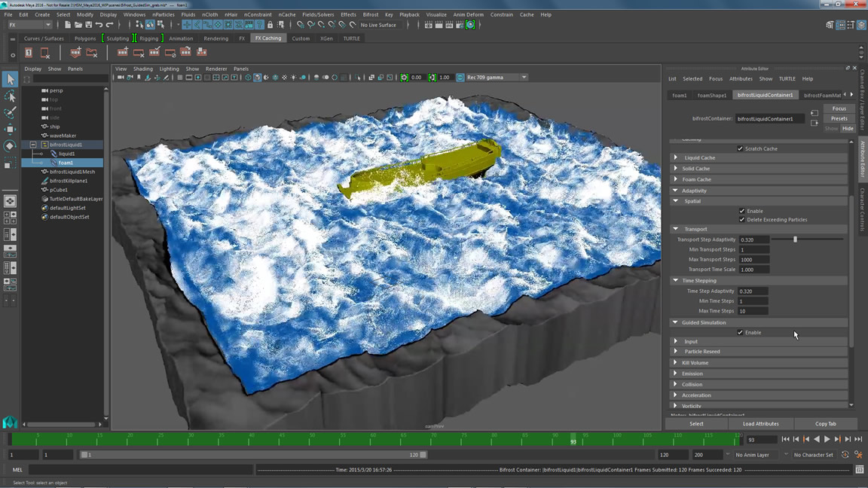The width and height of the screenshot is (868, 488).
Task: Click the Presets button
Action: 839,118
